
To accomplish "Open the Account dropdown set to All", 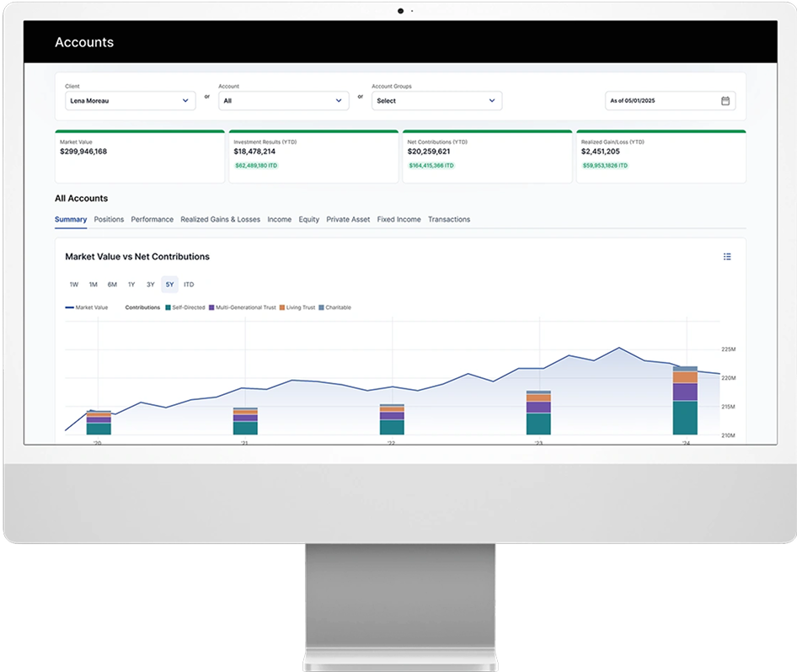I will [x=283, y=101].
